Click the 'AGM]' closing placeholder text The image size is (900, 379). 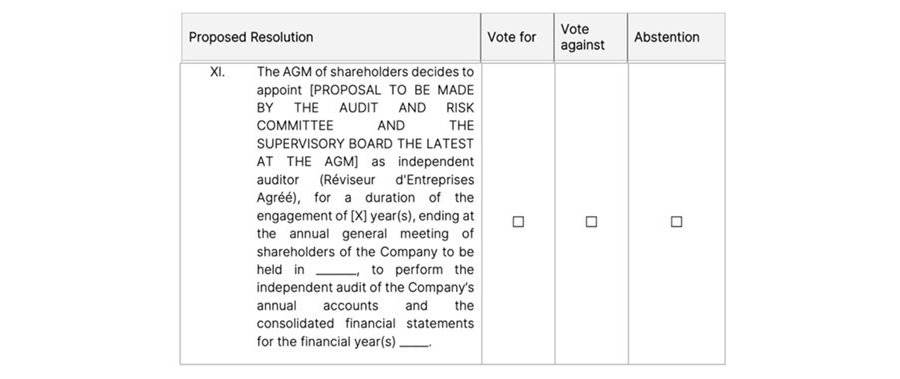pos(340,162)
